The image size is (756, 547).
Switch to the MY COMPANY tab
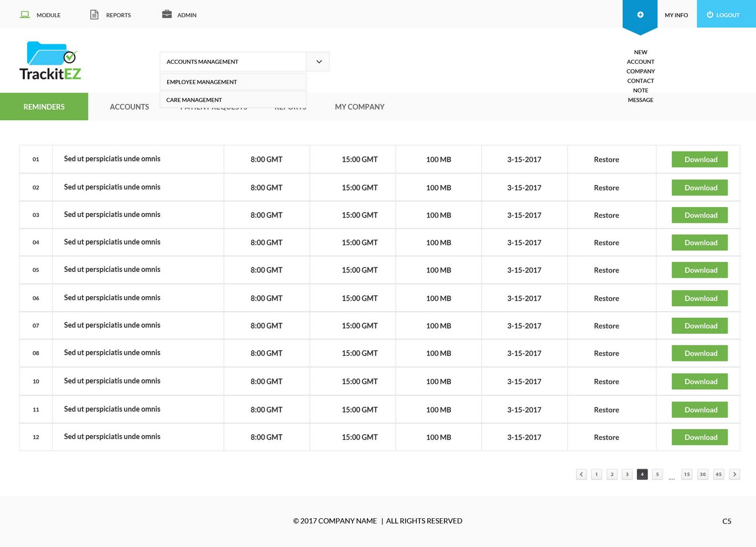coord(360,107)
